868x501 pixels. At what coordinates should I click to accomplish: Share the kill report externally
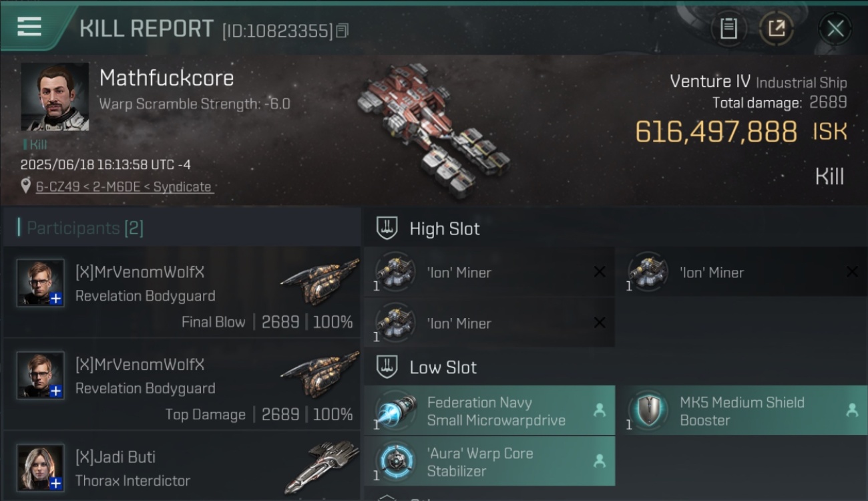776,28
